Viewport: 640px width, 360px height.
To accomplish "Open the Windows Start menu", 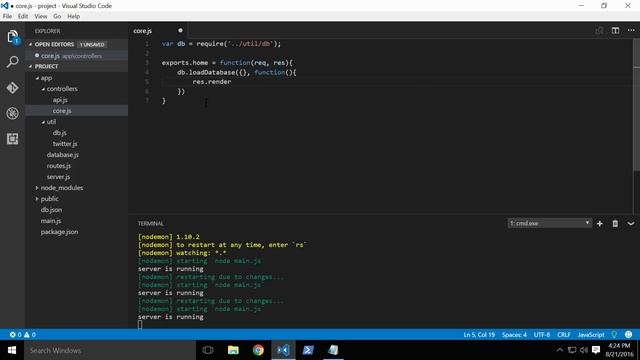I will click(x=12, y=350).
